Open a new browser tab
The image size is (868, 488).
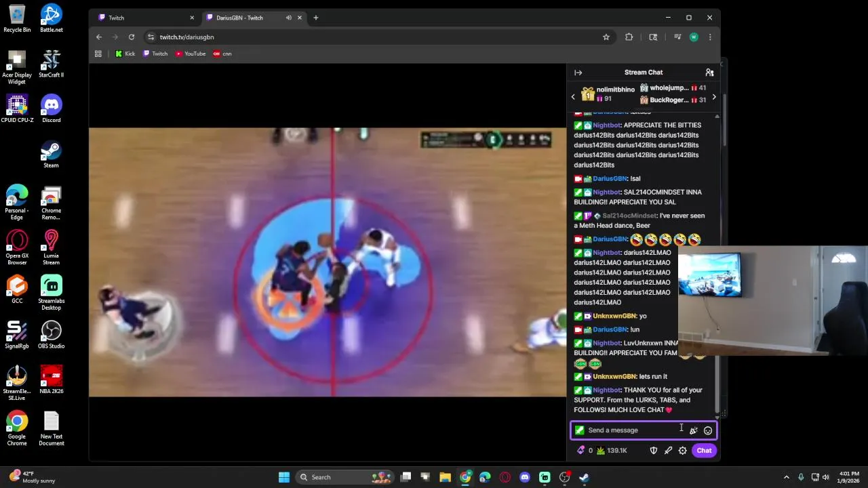point(315,18)
